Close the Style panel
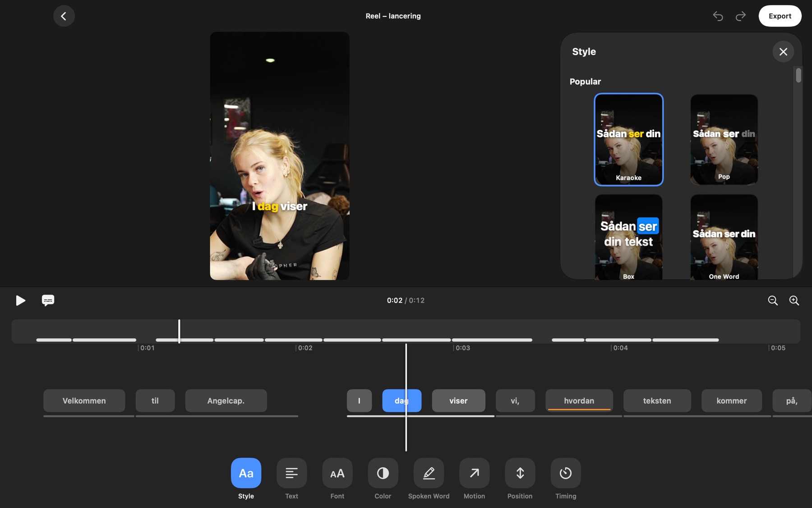This screenshot has height=508, width=812. tap(783, 51)
